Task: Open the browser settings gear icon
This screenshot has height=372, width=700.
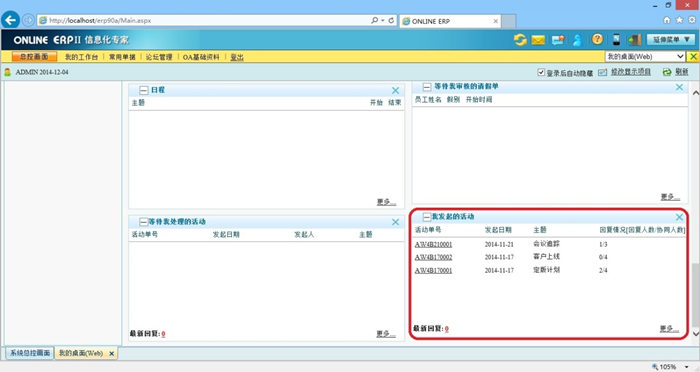Action: 692,20
